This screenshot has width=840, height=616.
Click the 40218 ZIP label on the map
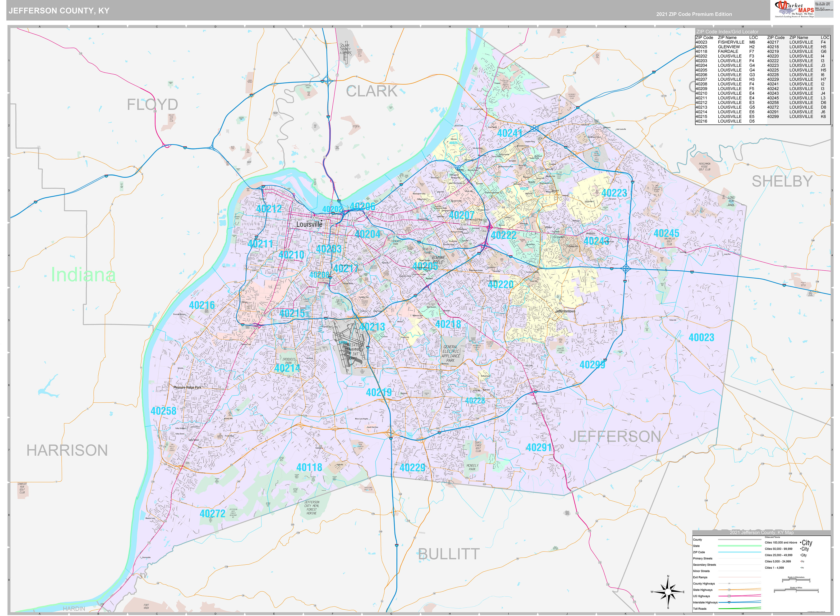(x=448, y=324)
